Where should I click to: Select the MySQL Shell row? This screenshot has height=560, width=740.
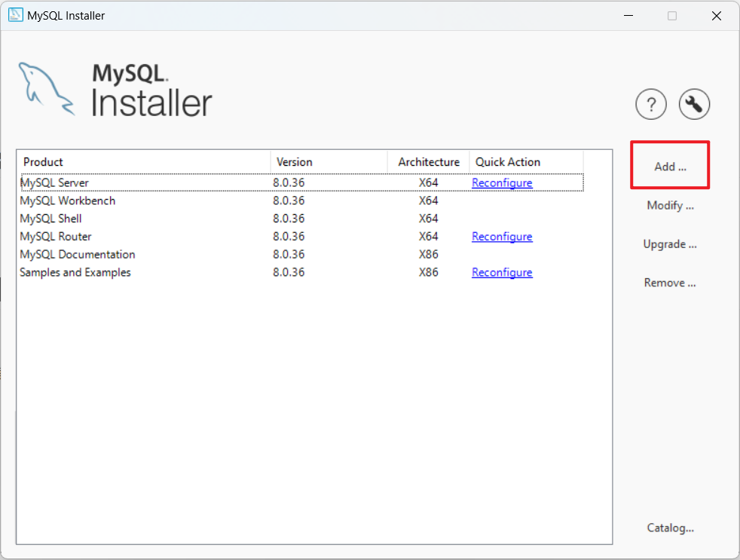[x=302, y=219]
